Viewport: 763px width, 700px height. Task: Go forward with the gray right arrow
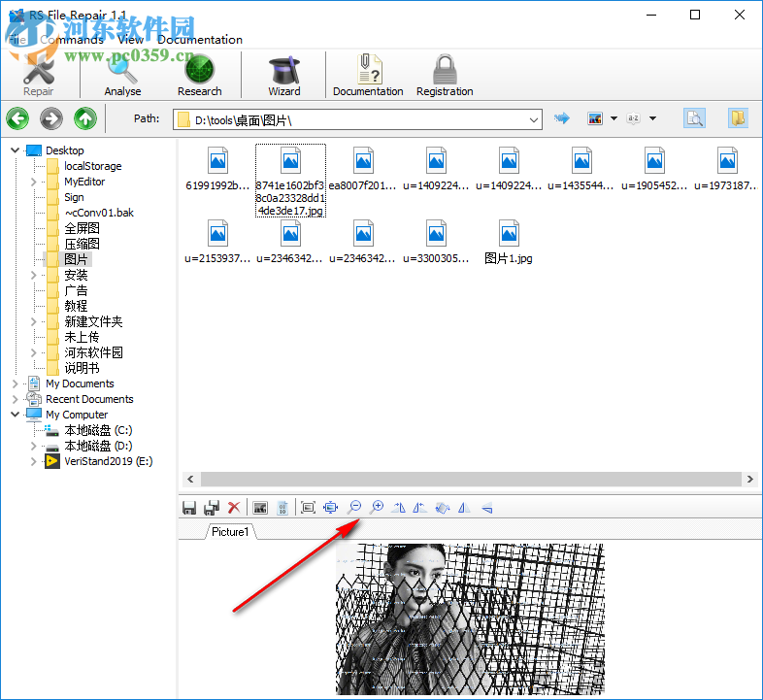click(51, 118)
